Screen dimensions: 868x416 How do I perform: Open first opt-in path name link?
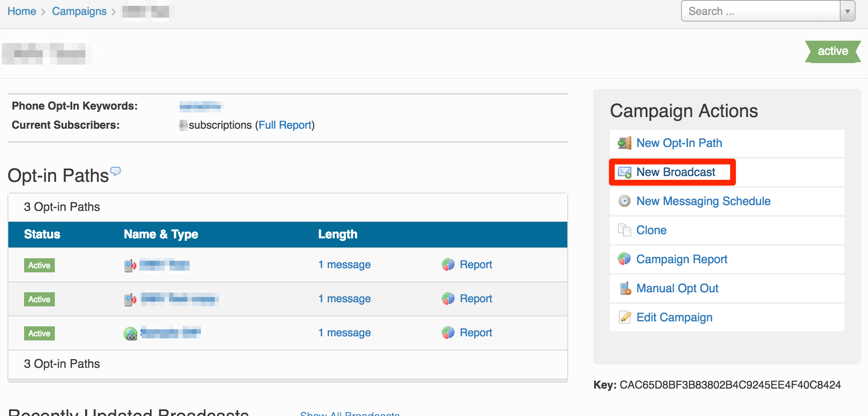pos(165,264)
